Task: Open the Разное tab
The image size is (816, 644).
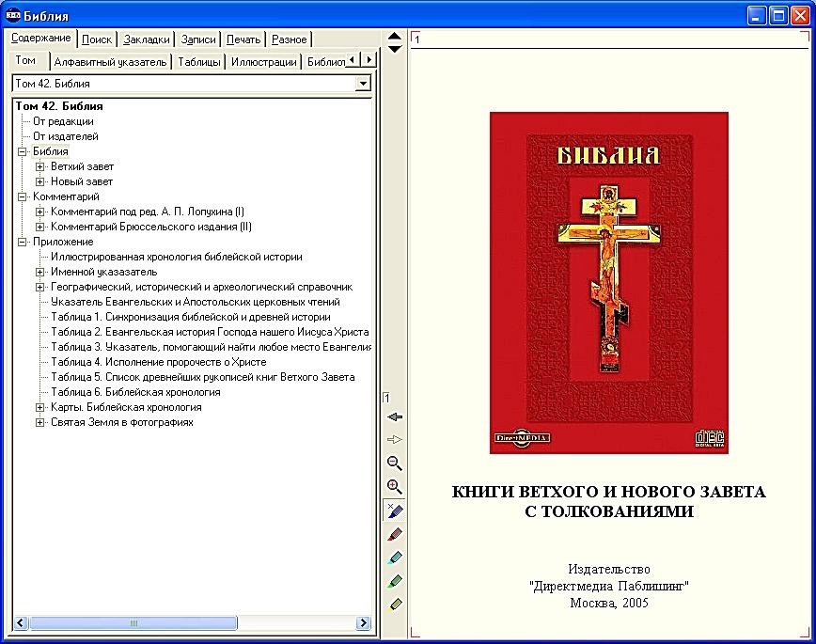Action: (x=290, y=39)
